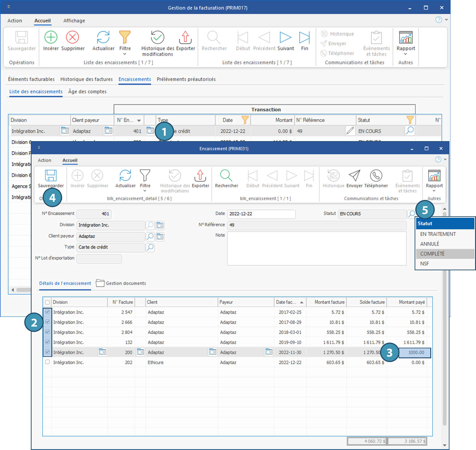Screen dimensions: 476x450
Task: Click Sauvegarder icon in Encaissement window
Action: [51, 176]
